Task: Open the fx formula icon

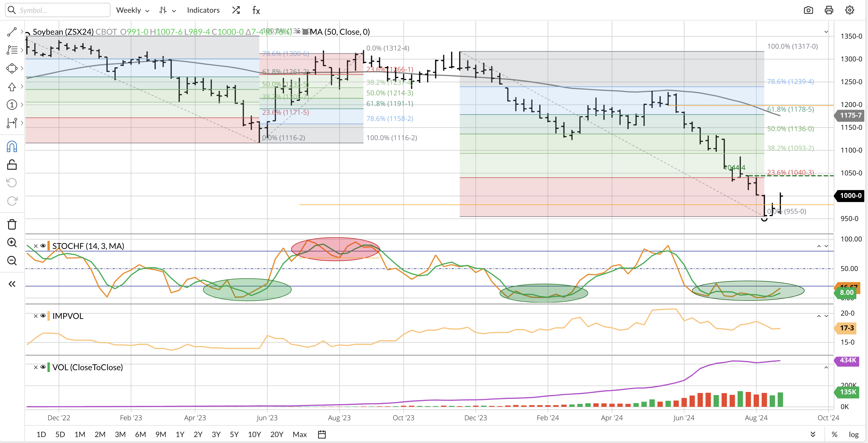Action: click(256, 10)
